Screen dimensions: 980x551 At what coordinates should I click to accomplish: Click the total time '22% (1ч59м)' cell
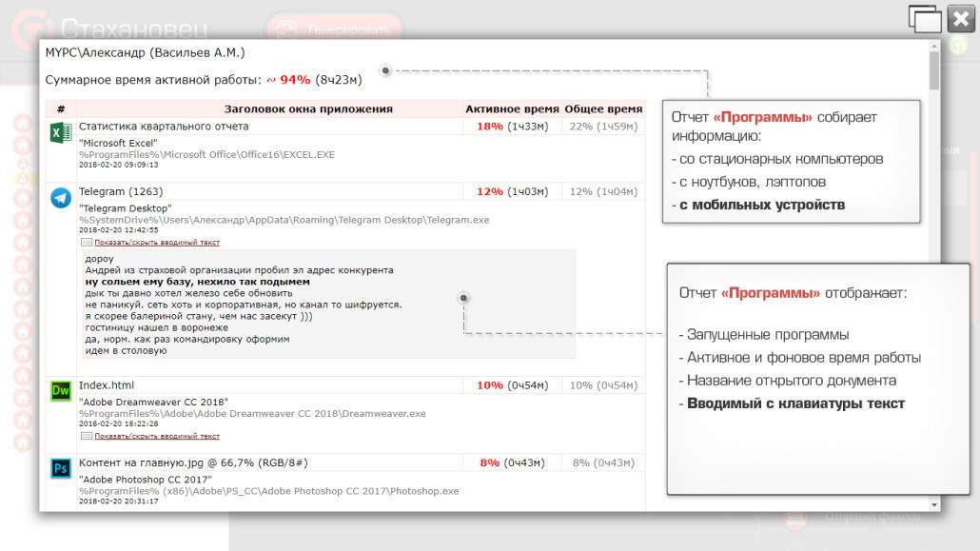[603, 127]
